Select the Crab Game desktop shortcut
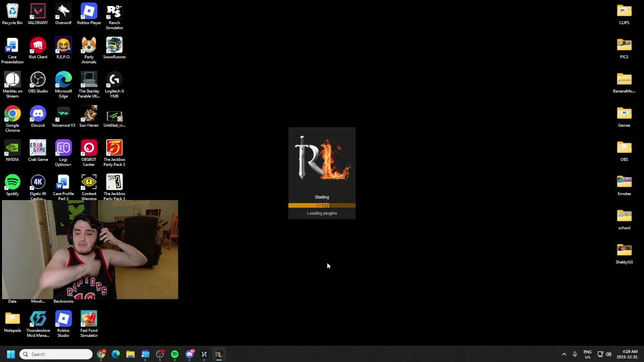Viewport: 644px width, 362px height. pos(38,151)
